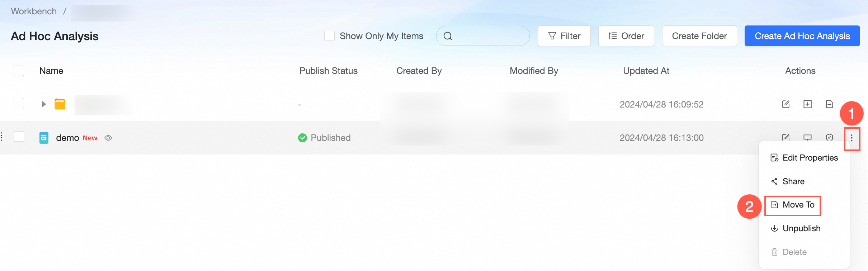Select Share from the menu

[x=804, y=181]
